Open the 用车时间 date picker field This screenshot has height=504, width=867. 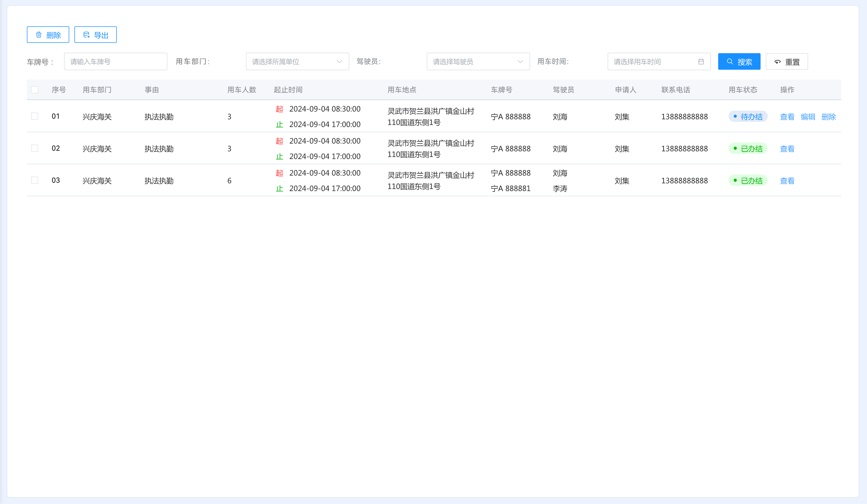tap(654, 61)
